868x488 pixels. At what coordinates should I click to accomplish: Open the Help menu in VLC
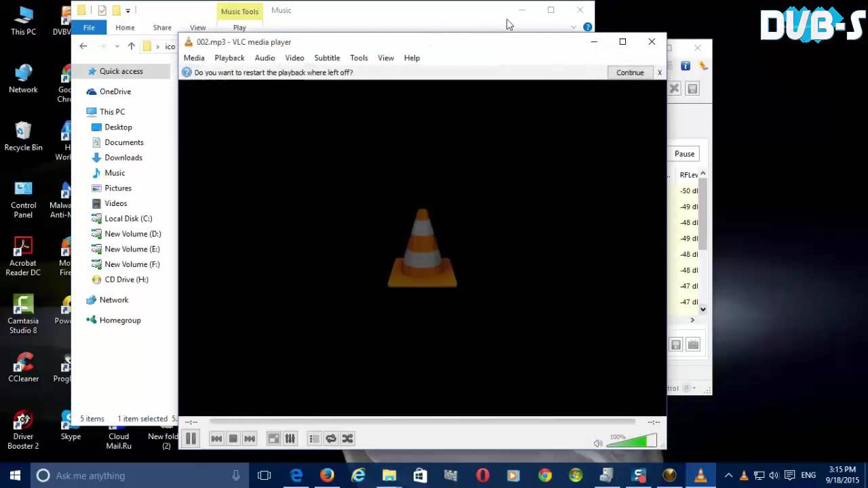pos(412,58)
